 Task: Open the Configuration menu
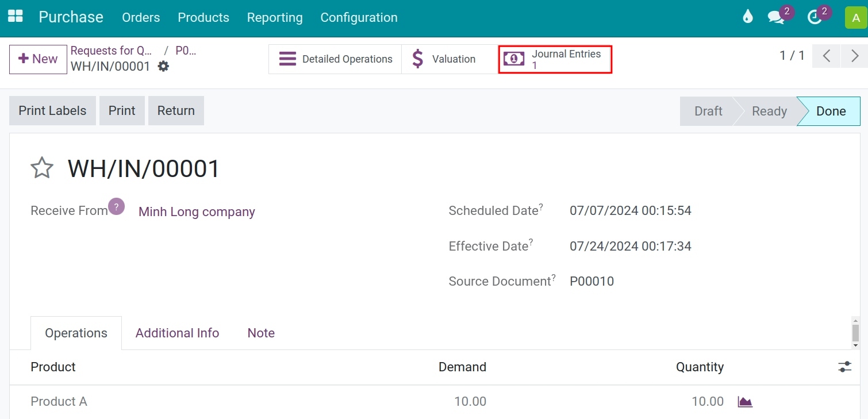tap(359, 17)
